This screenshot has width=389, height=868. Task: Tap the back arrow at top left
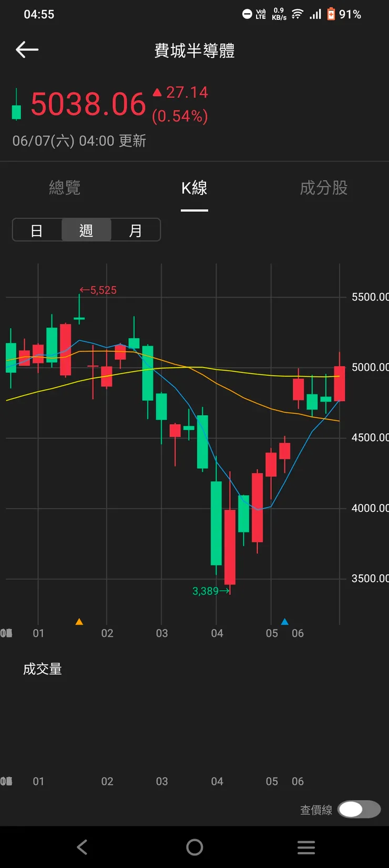pyautogui.click(x=27, y=50)
